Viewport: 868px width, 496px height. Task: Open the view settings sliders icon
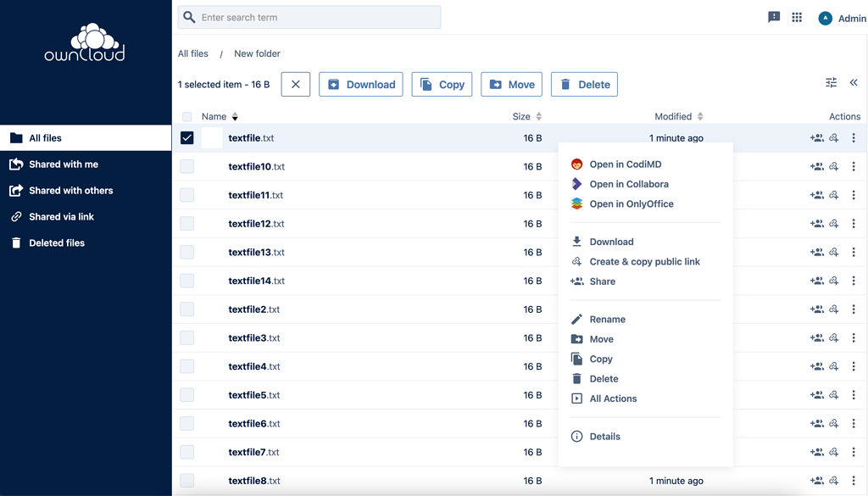tap(831, 82)
